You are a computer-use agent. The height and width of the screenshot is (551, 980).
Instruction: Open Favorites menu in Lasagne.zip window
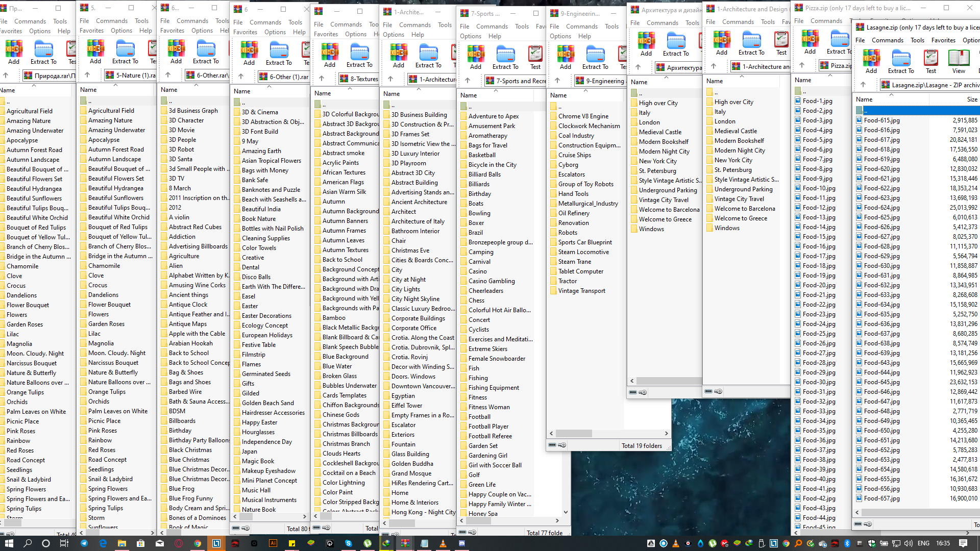[943, 40]
